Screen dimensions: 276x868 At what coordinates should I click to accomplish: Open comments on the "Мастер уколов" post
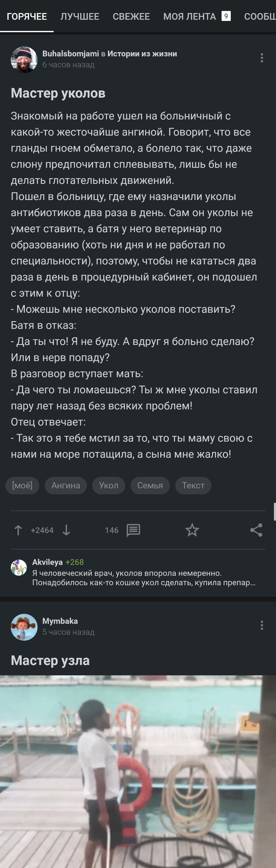point(133,530)
